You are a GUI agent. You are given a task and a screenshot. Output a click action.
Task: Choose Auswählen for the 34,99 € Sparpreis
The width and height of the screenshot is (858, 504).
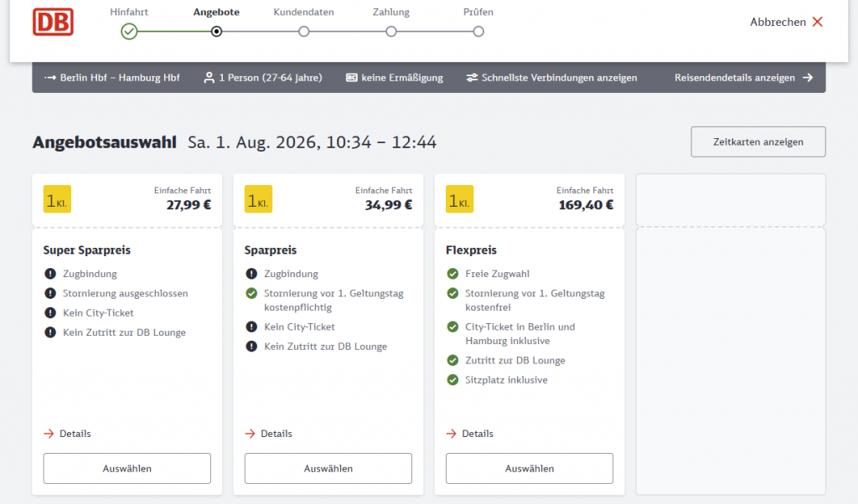point(328,469)
